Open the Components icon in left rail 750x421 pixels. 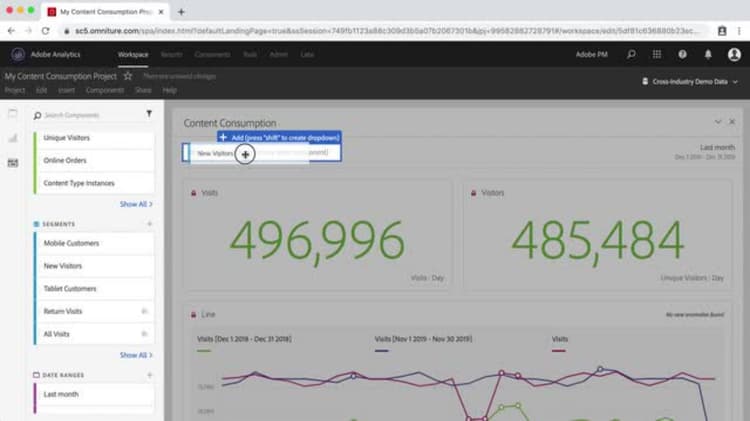(x=13, y=163)
